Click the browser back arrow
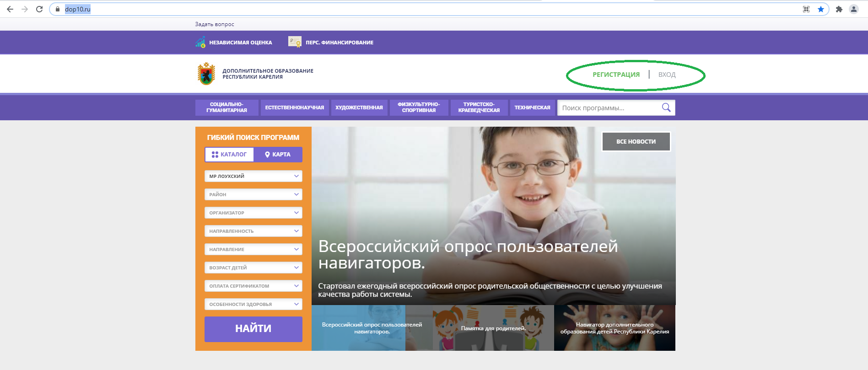The height and width of the screenshot is (370, 868). point(10,9)
